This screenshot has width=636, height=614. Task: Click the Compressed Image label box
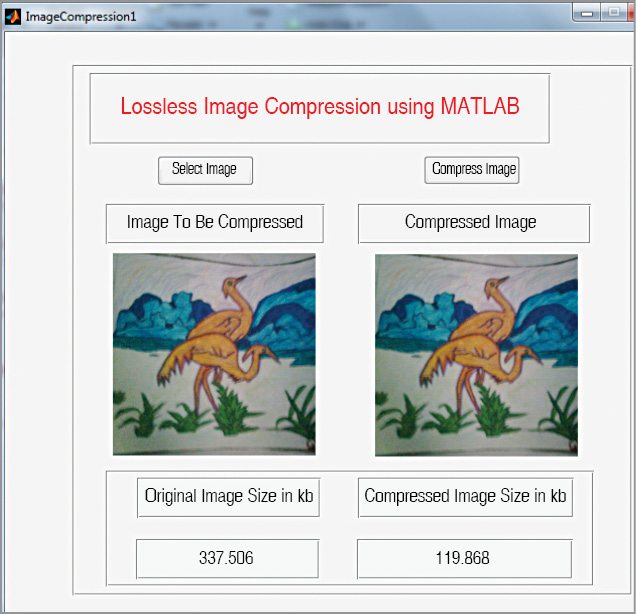click(x=473, y=223)
